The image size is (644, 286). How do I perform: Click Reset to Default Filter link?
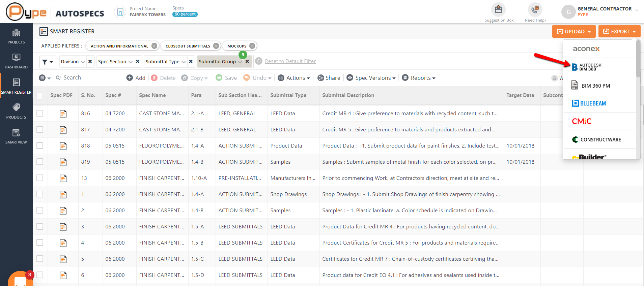(x=290, y=61)
